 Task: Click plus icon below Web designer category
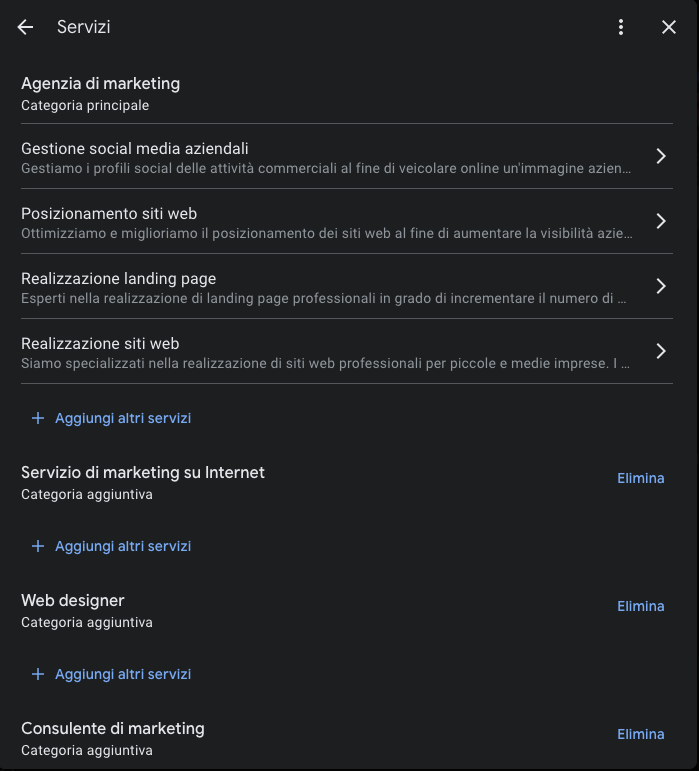point(38,674)
